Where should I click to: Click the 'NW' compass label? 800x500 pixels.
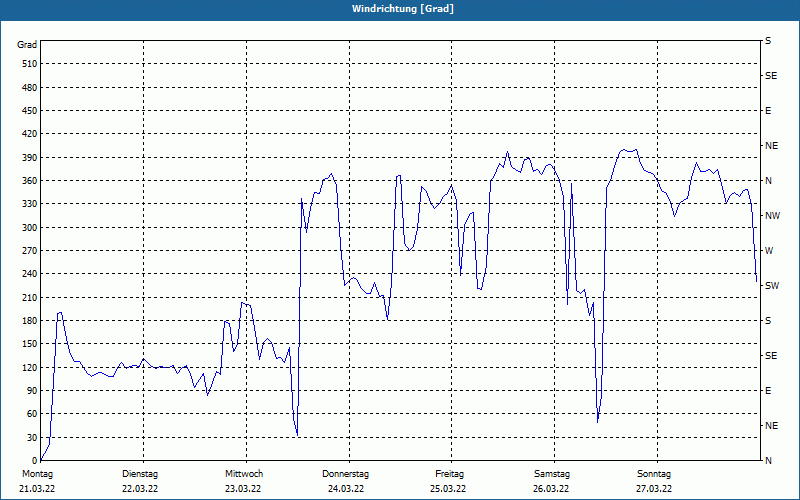[x=772, y=216]
